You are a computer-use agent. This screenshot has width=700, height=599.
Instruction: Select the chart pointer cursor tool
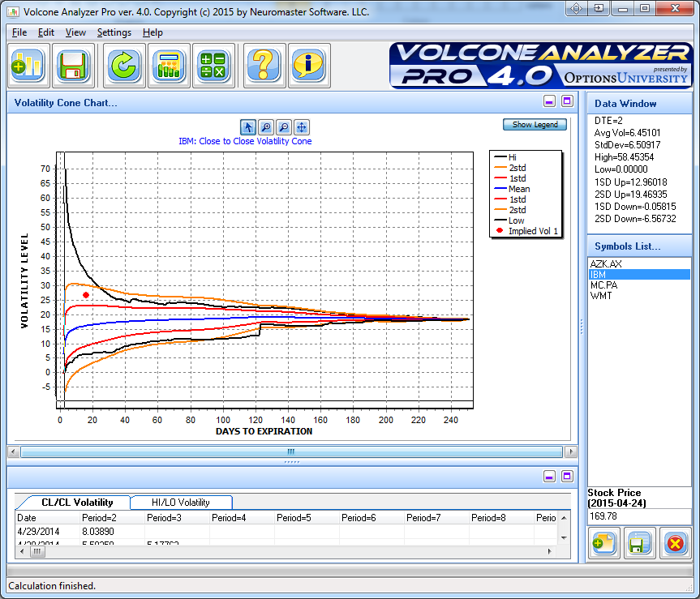coord(248,127)
